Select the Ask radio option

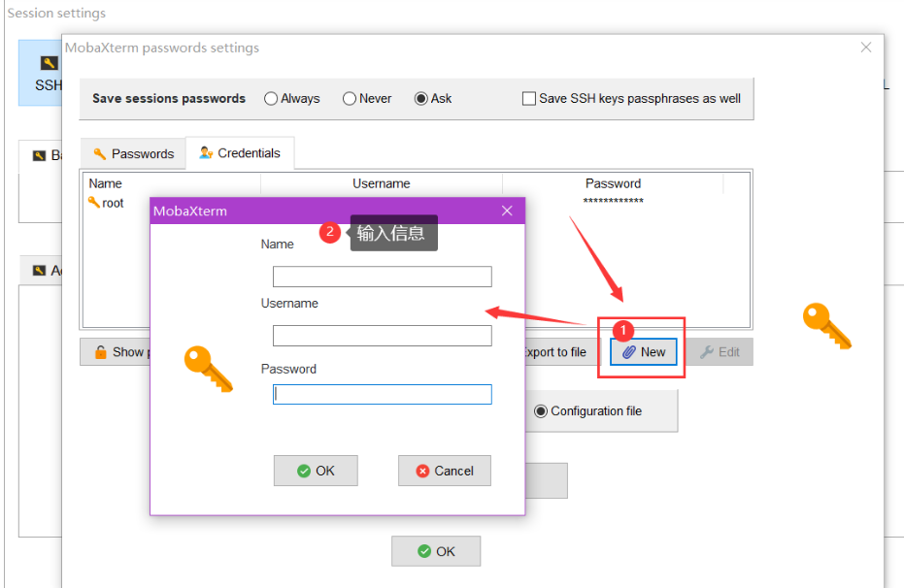(433, 98)
